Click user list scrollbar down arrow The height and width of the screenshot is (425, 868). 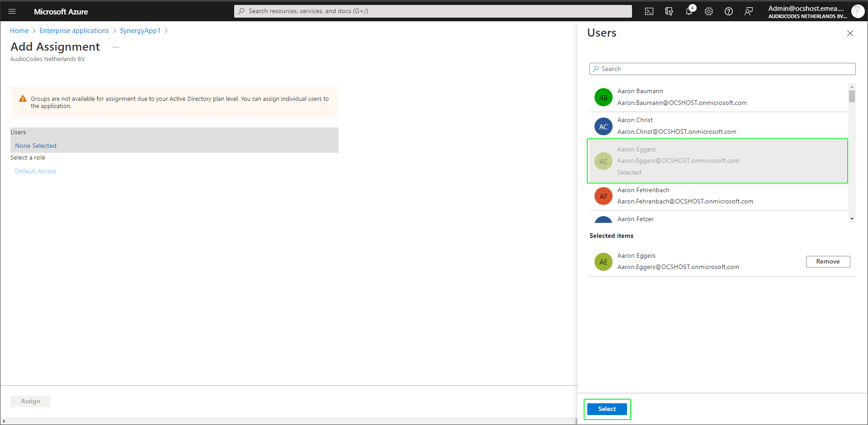852,219
